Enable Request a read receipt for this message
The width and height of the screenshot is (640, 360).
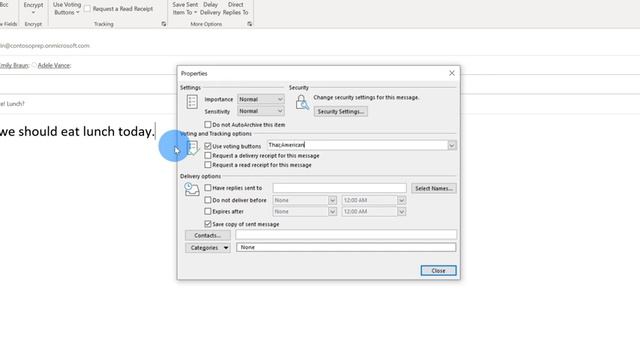click(208, 165)
